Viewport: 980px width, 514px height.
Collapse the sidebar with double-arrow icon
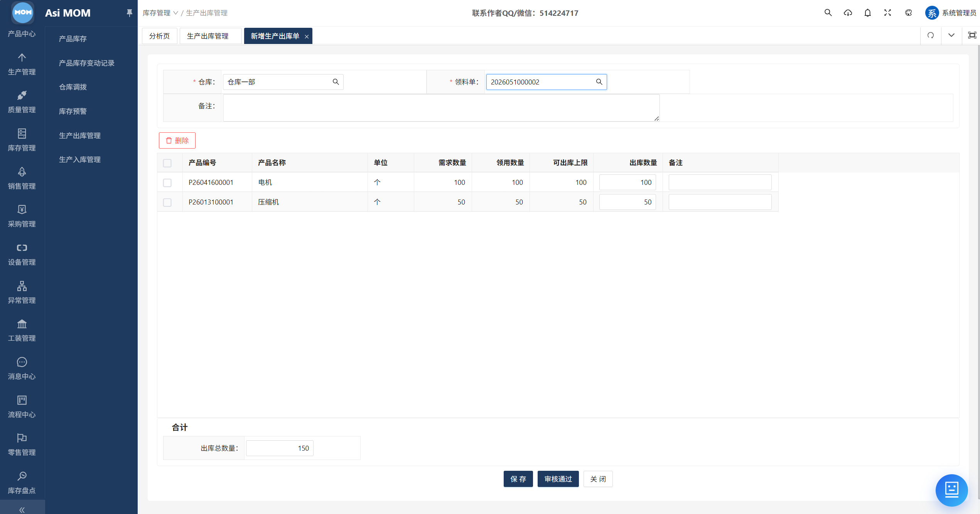(x=22, y=510)
